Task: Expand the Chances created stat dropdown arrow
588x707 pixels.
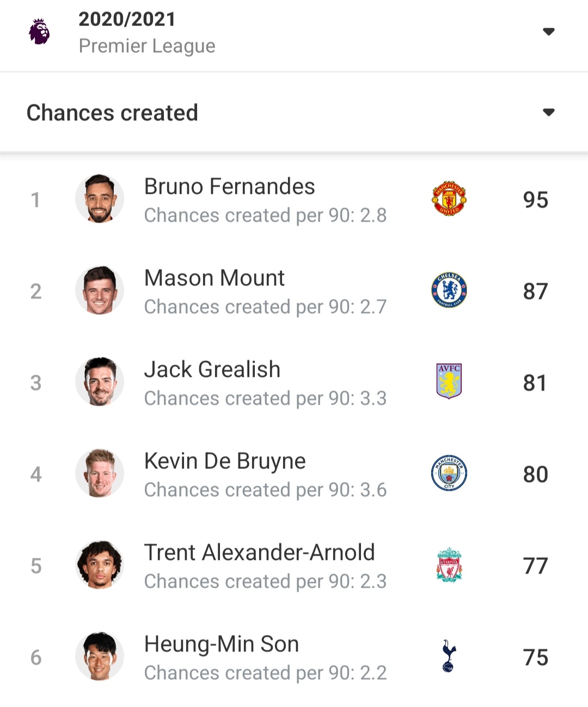Action: click(x=549, y=112)
